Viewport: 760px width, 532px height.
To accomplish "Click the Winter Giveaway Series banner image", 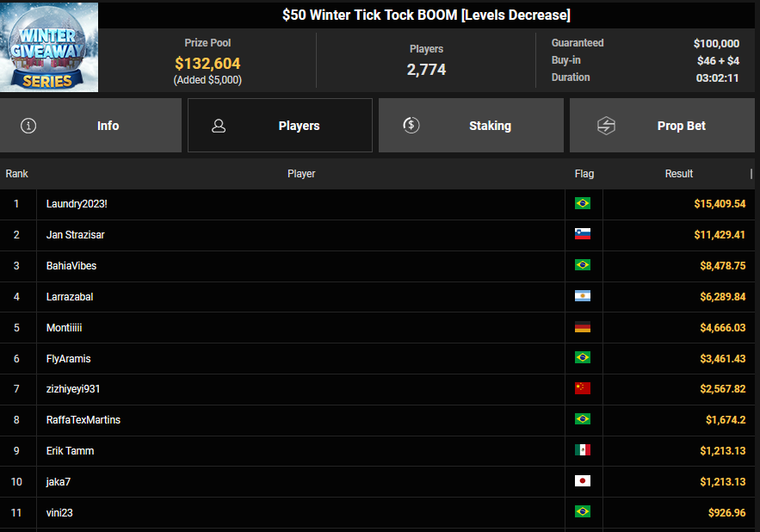I will point(49,47).
